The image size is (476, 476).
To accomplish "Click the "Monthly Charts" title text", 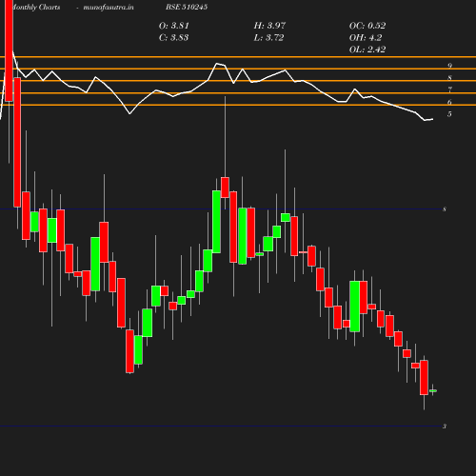I will coord(36,7).
